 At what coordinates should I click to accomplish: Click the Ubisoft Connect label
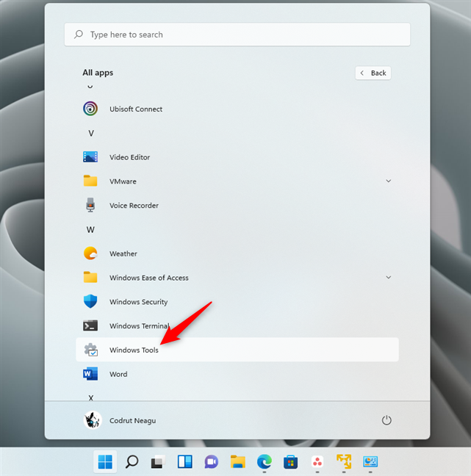136,109
